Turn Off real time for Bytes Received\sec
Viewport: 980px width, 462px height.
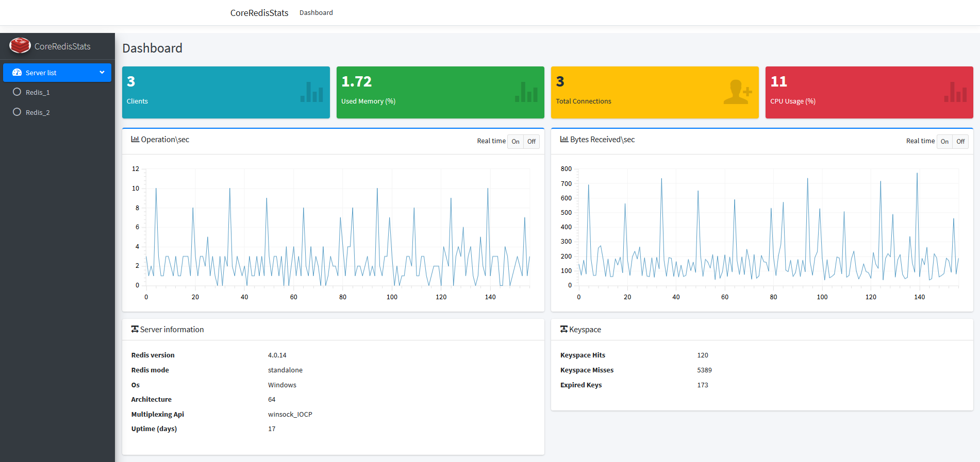960,142
